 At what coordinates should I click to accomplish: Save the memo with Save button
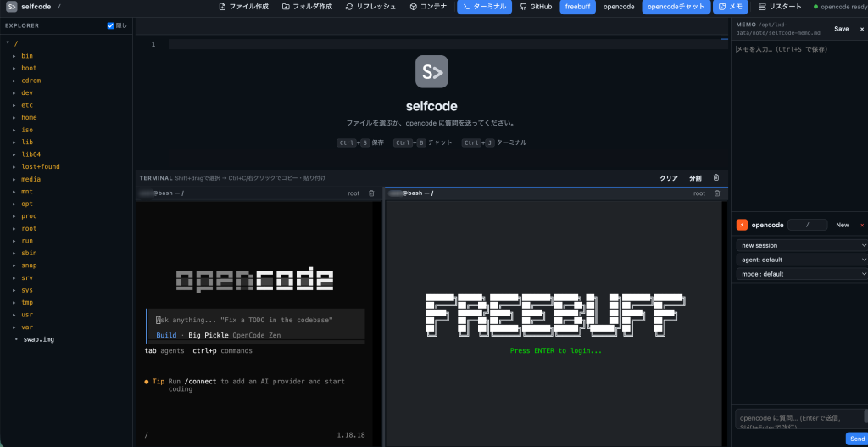842,29
